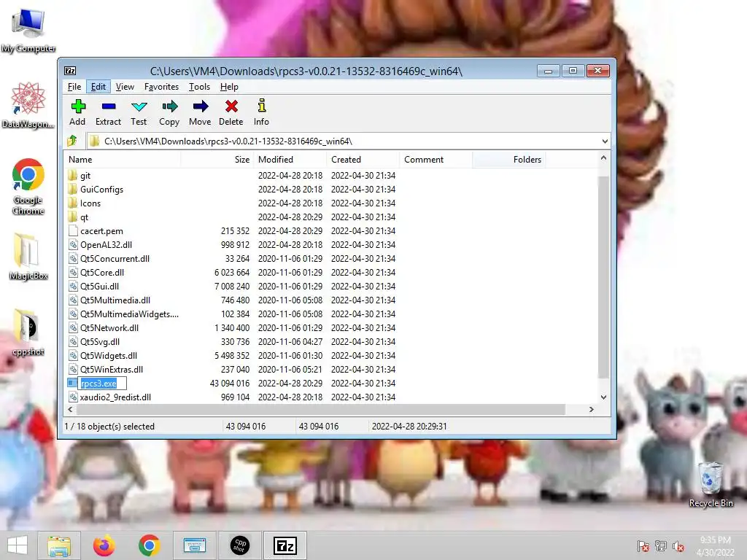Click the Extract toolbar icon
The width and height of the screenshot is (747, 560).
click(109, 106)
